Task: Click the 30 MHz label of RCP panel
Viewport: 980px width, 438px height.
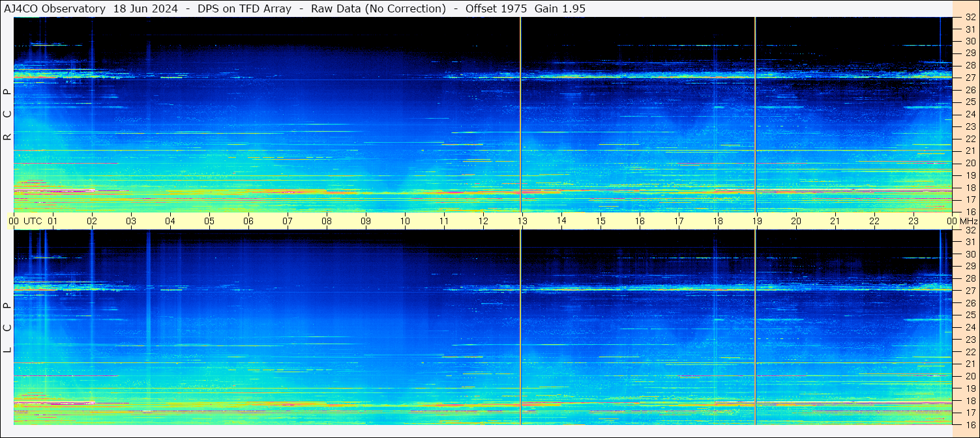Action: coord(970,42)
